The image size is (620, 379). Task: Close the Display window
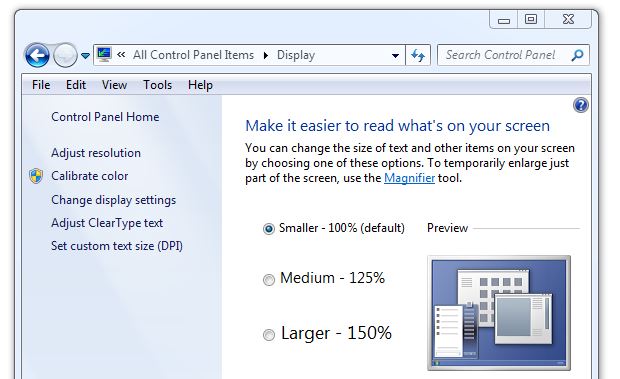click(568, 19)
